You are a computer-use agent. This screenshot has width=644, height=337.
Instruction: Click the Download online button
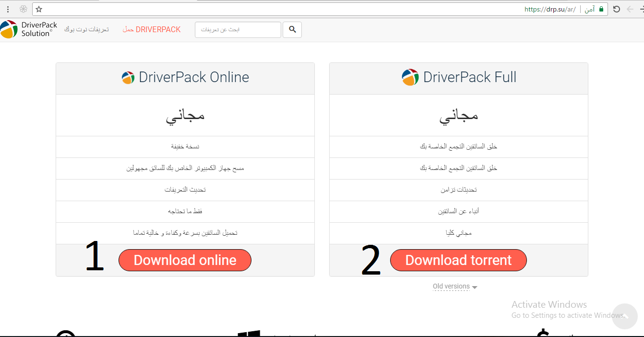coord(185,260)
